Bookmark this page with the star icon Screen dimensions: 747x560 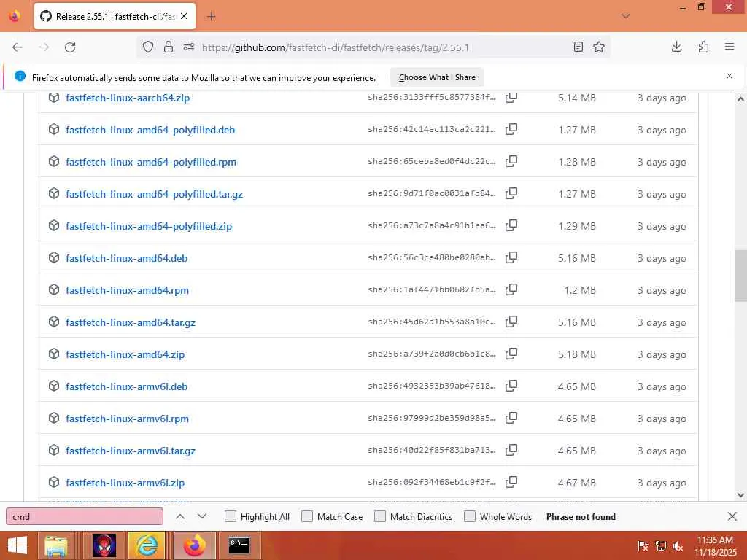point(599,47)
